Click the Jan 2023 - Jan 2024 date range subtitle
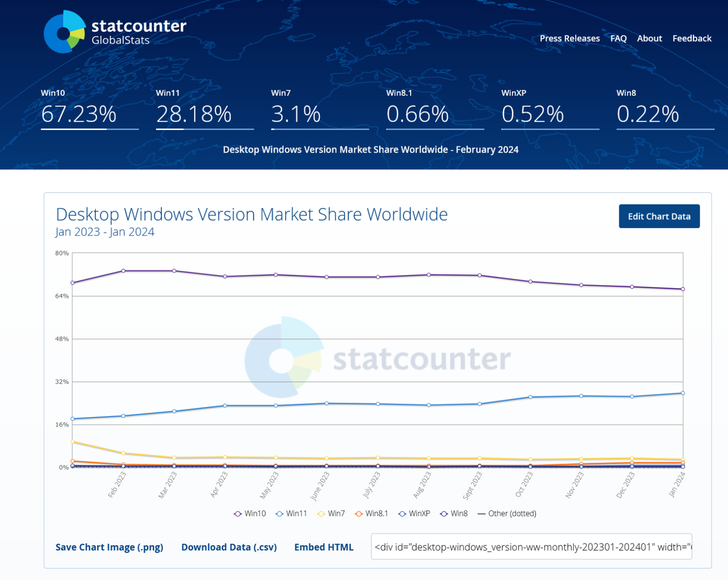The image size is (728, 580). [x=105, y=232]
